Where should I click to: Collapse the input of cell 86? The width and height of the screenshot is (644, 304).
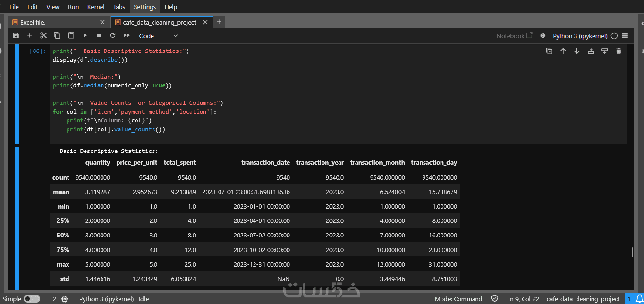(x=17, y=94)
